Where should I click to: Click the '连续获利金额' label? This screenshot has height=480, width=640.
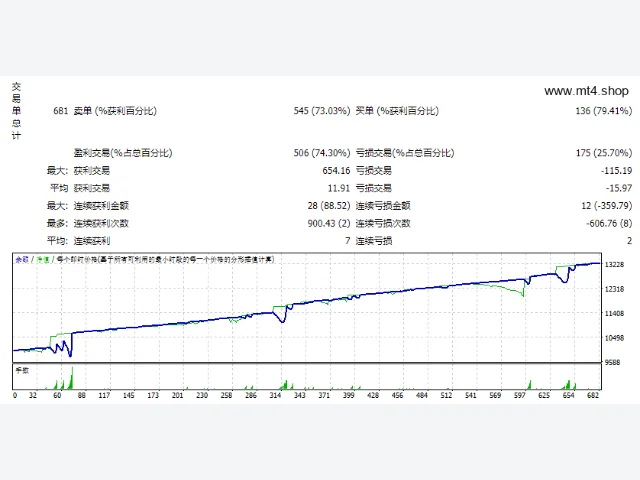[101, 206]
